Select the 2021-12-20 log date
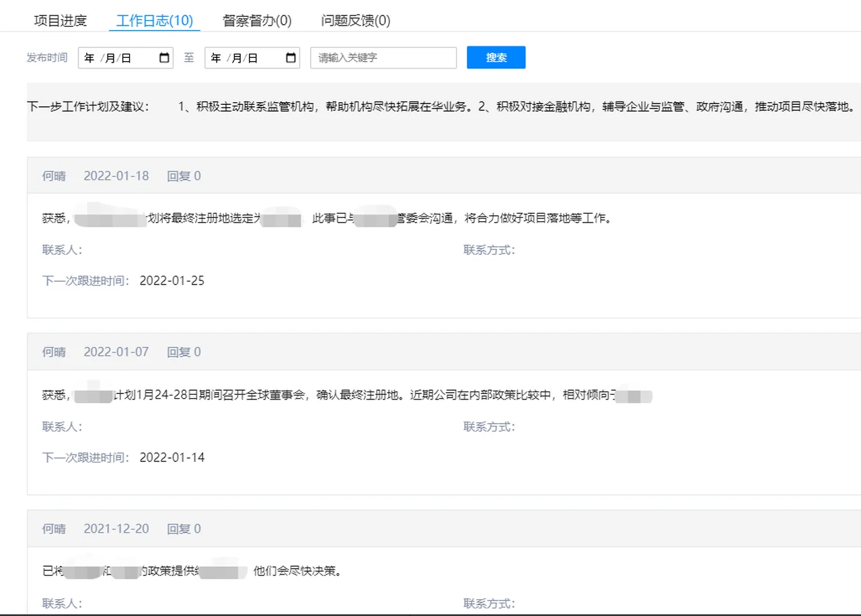Viewport: 861px width, 616px height. point(116,529)
